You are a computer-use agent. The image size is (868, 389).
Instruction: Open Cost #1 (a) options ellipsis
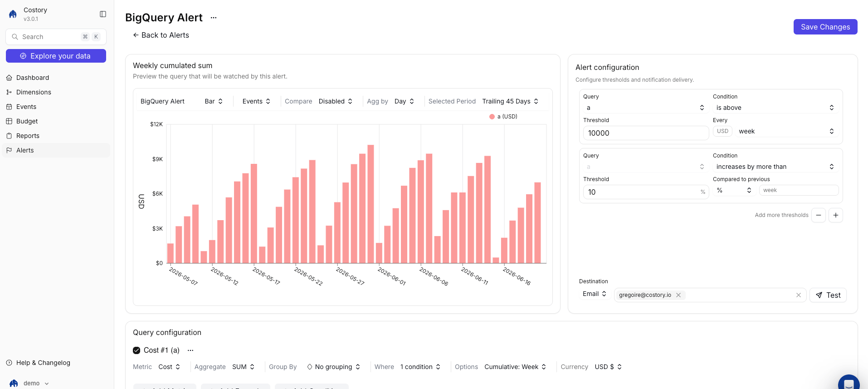click(190, 350)
